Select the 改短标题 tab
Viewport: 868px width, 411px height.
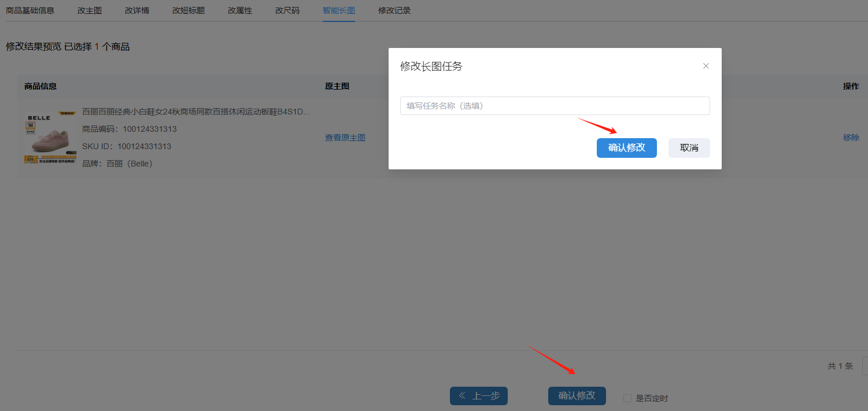point(189,10)
